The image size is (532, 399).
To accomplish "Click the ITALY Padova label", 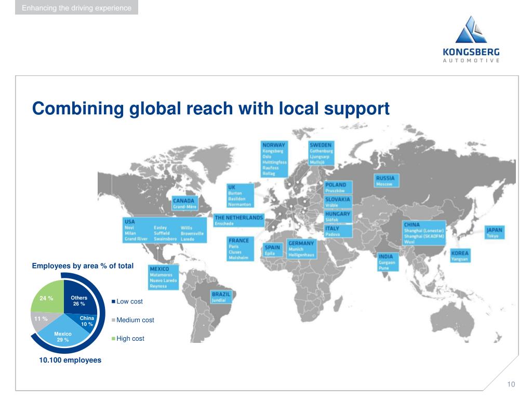I will tap(338, 231).
